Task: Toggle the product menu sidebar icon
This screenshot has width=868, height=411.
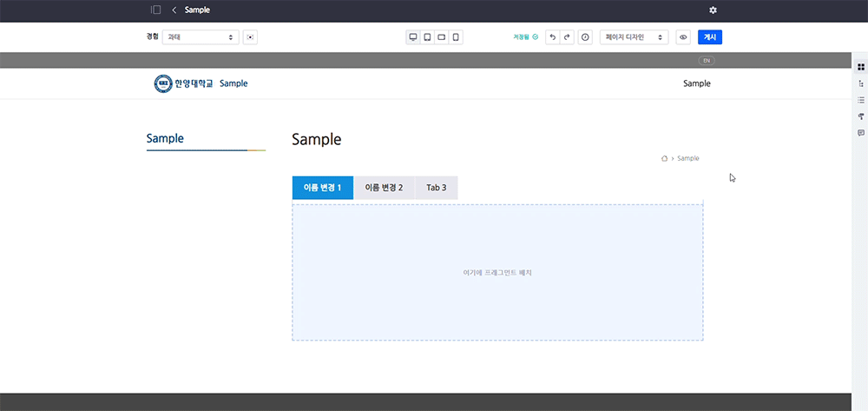Action: [x=156, y=10]
